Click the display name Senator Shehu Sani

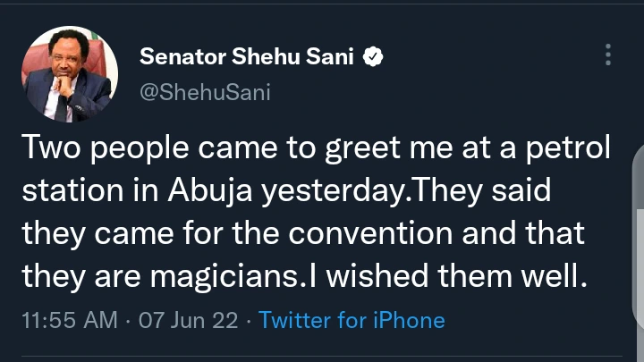(247, 57)
